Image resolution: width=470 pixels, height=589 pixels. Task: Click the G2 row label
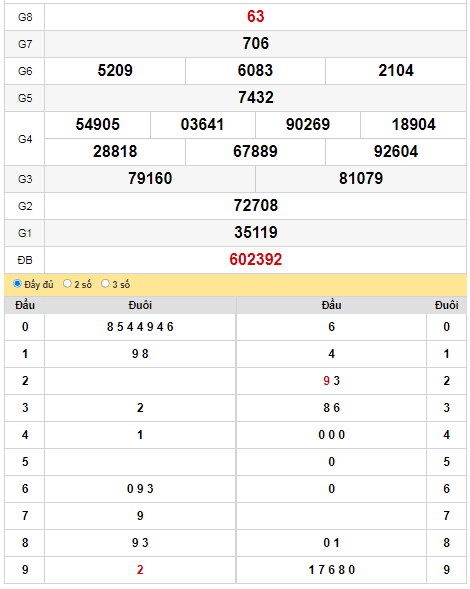[x=25, y=206]
